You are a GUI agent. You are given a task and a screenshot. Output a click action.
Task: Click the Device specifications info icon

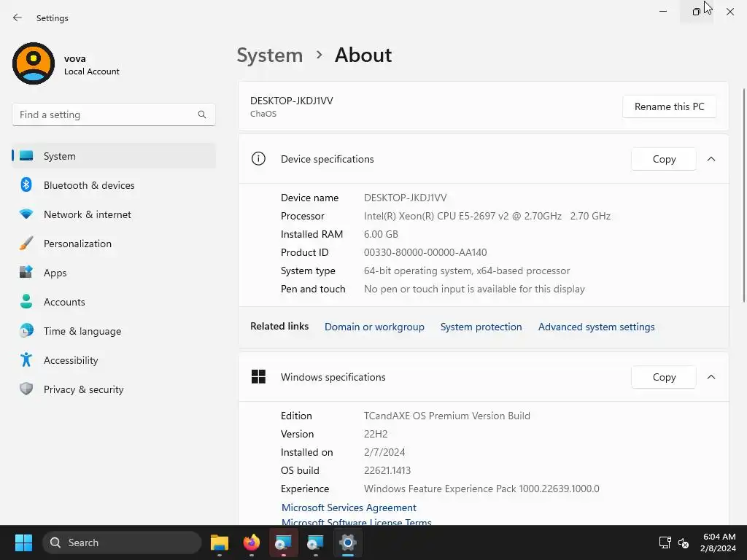(x=258, y=158)
